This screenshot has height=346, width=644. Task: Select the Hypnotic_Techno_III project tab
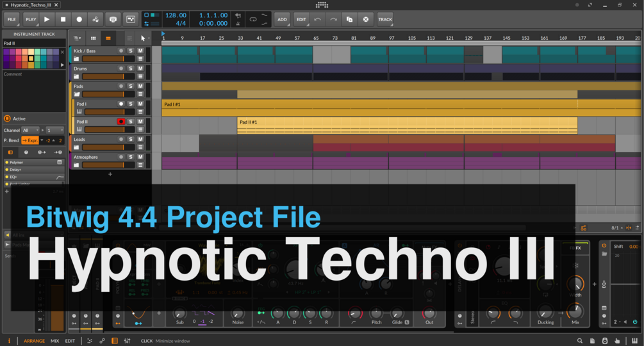click(x=31, y=5)
